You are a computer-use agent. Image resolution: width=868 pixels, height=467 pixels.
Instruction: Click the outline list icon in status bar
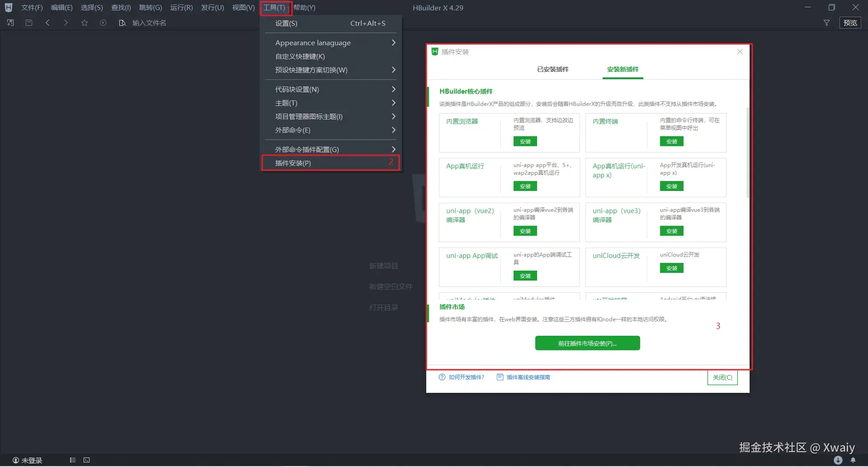72,460
